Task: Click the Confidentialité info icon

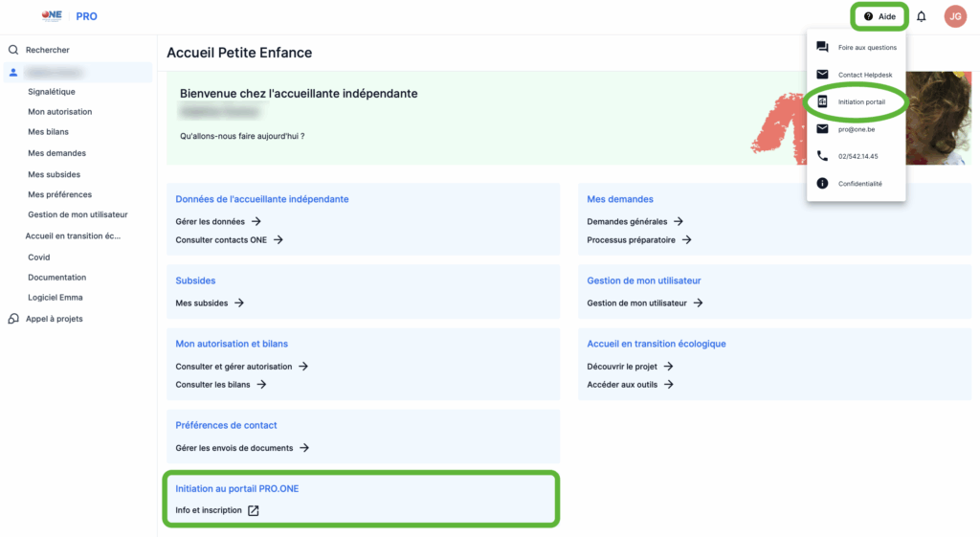Action: pos(822,183)
